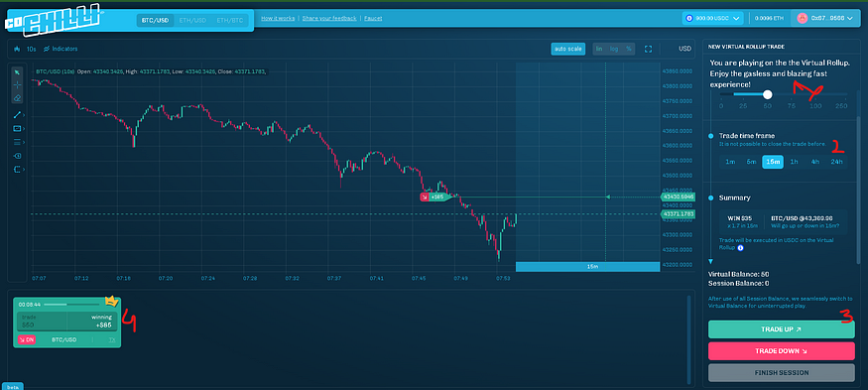This screenshot has height=390, width=868.
Task: Select the crosshair chart tool
Action: [x=17, y=84]
